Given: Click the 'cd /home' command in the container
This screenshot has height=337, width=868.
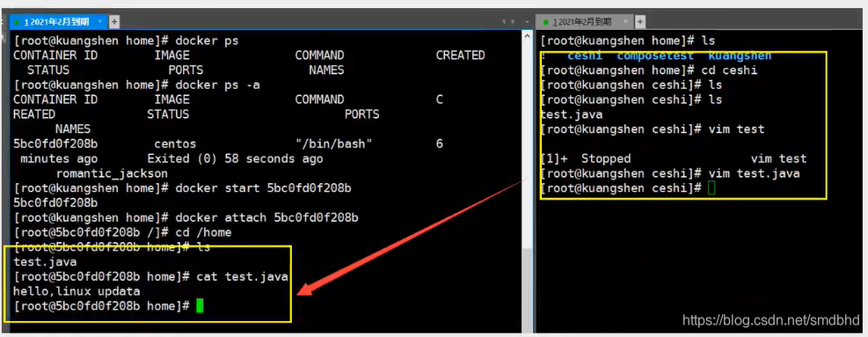Looking at the screenshot, I should [203, 232].
